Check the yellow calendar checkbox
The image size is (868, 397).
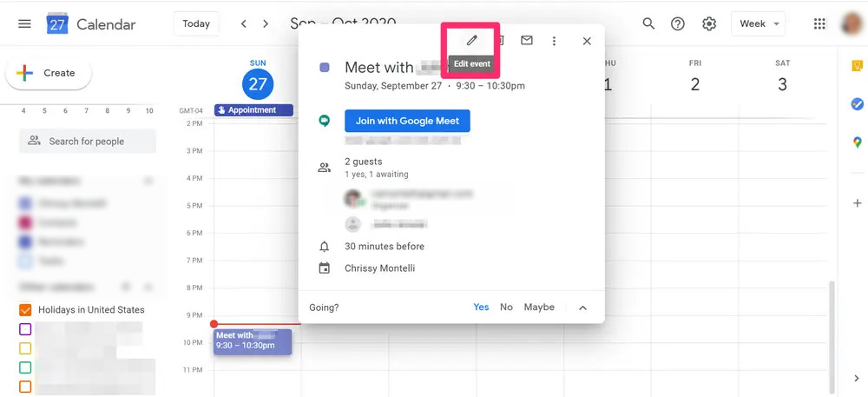point(25,348)
